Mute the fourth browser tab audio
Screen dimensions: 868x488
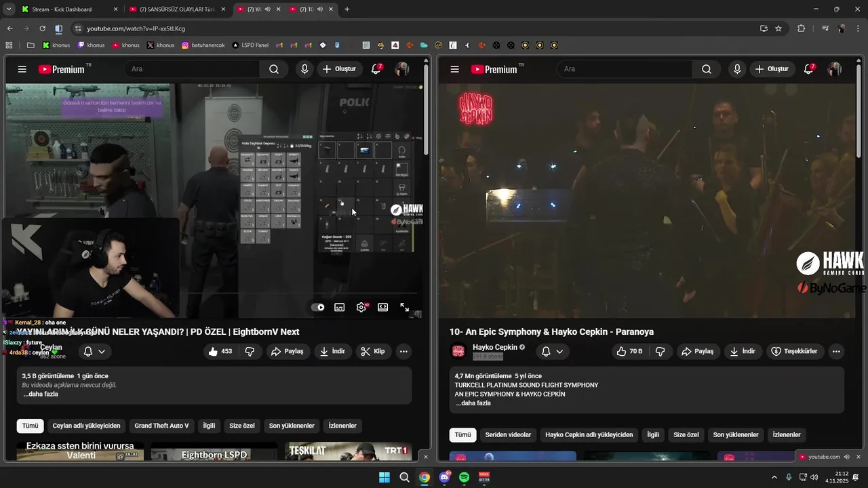[319, 9]
